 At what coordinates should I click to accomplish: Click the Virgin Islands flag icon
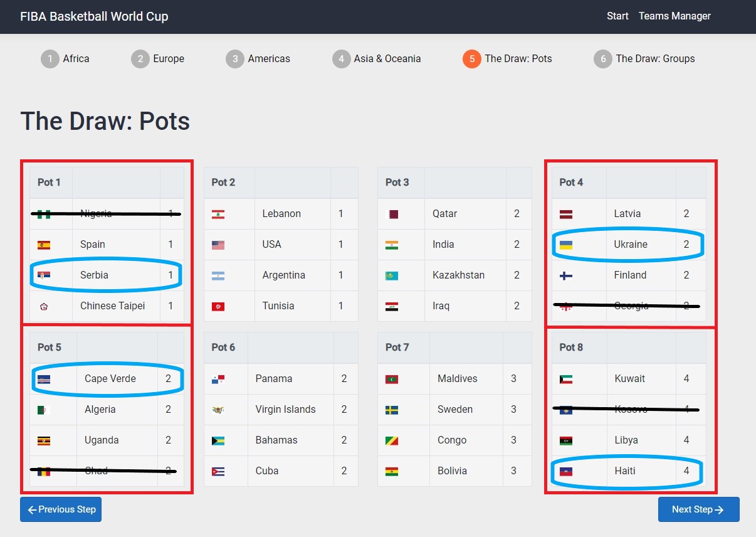[x=218, y=410]
